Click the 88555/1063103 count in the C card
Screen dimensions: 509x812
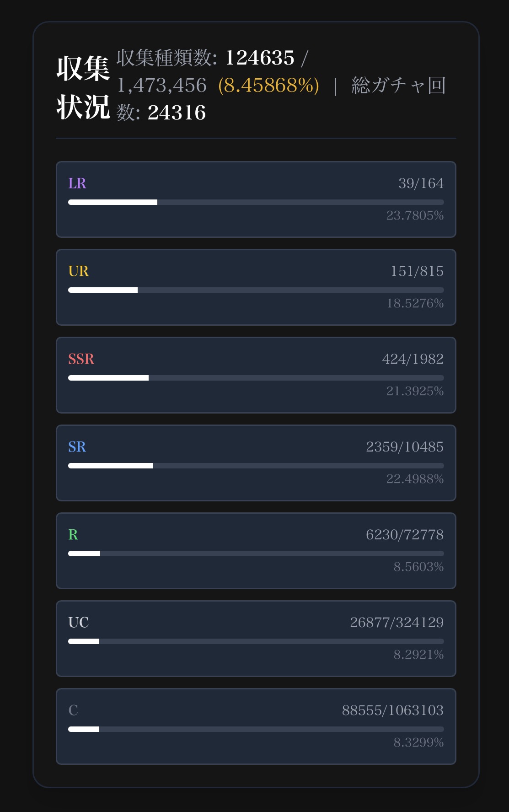pos(392,710)
